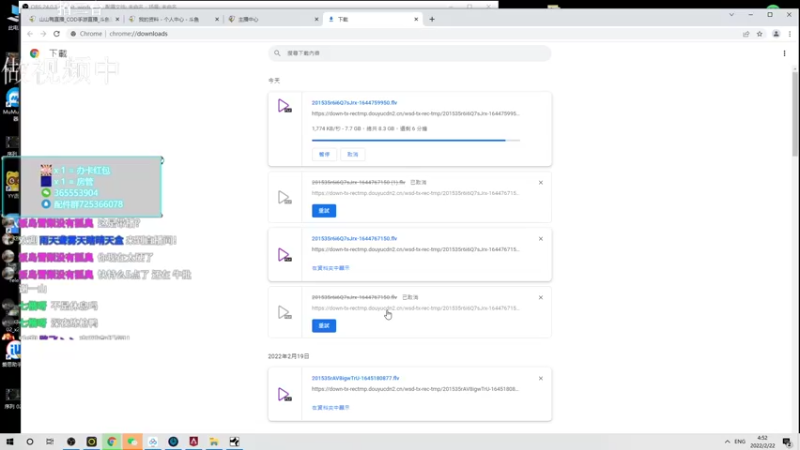Click the red Adobe app icon in taskbar
Screen dimensions: 800x450
tap(193, 441)
